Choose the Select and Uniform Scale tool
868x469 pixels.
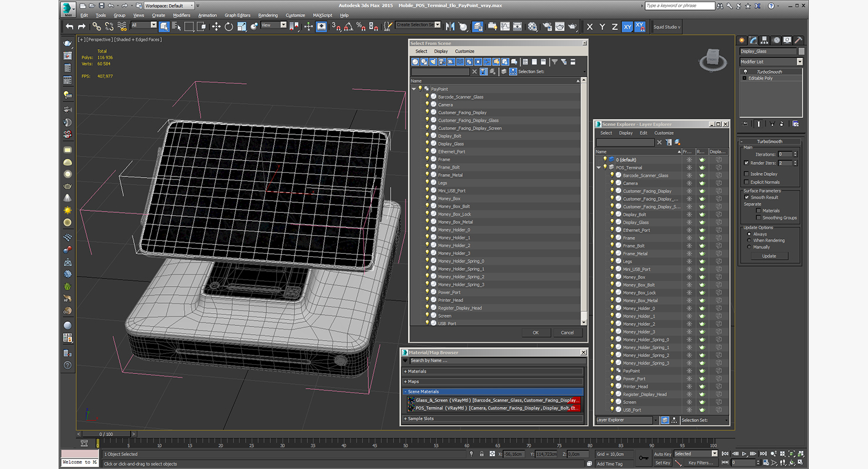242,26
